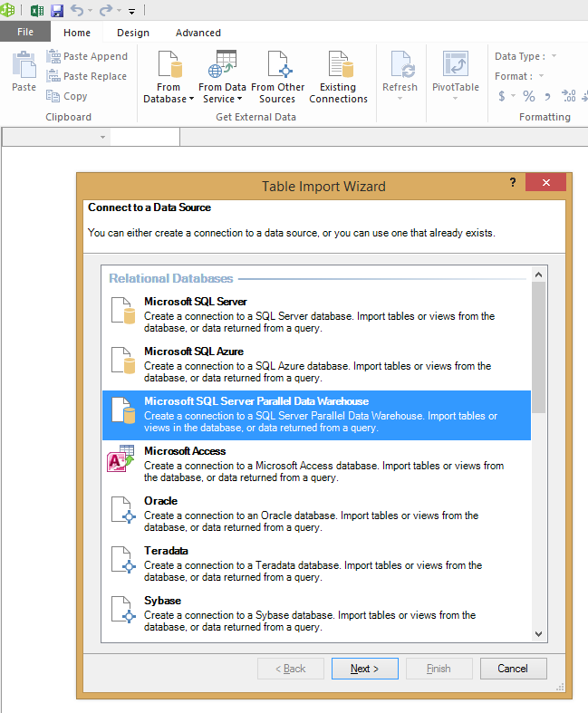
Task: Expand the name box dropdown arrow
Action: (102, 138)
